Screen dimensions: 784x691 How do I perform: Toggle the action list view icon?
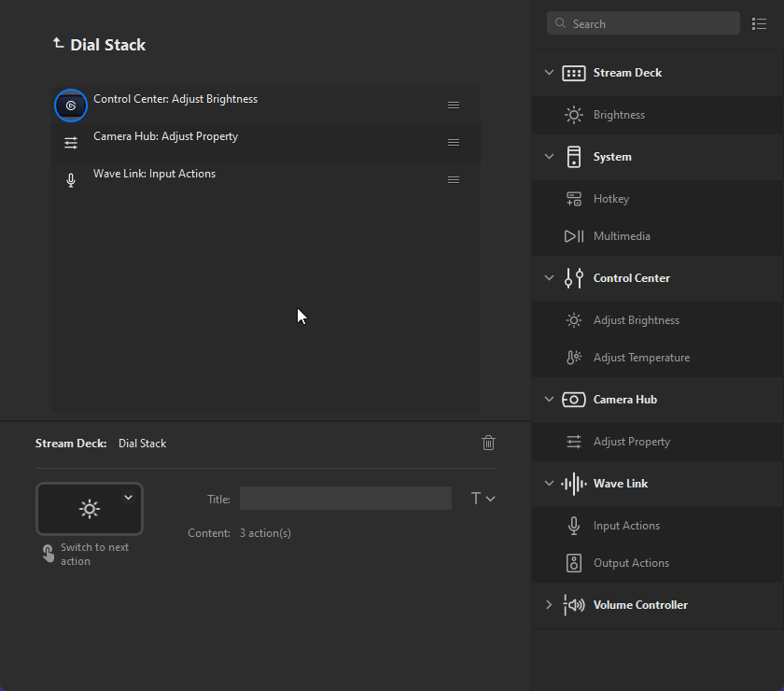pyautogui.click(x=759, y=23)
